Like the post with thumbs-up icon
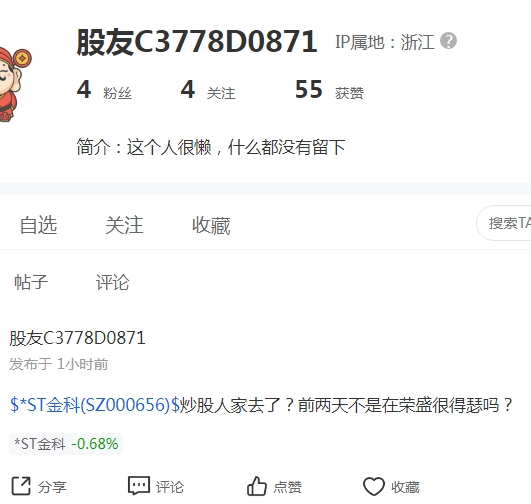The image size is (531, 504). 257,486
